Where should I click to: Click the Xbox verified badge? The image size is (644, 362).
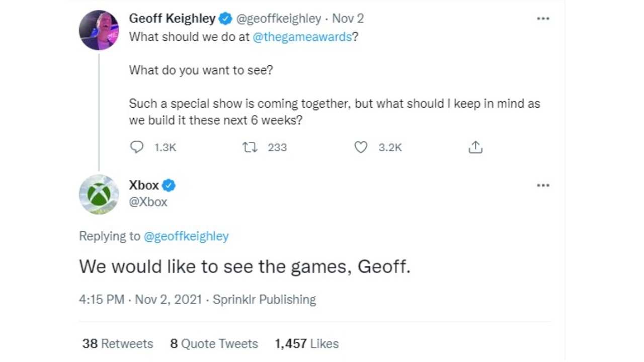point(169,186)
